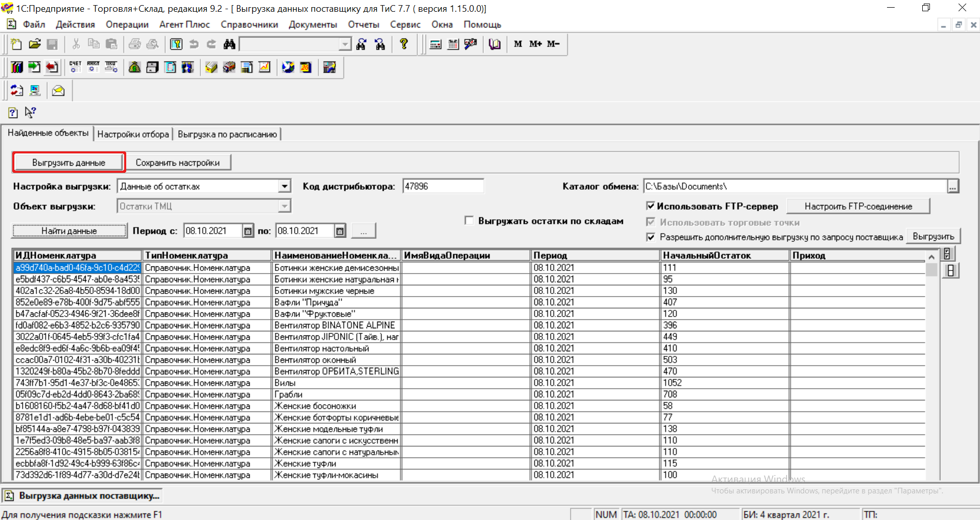Image resolution: width=980 pixels, height=520 pixels.
Task: Click the binoculars Find icon in toolbar
Action: click(x=229, y=44)
